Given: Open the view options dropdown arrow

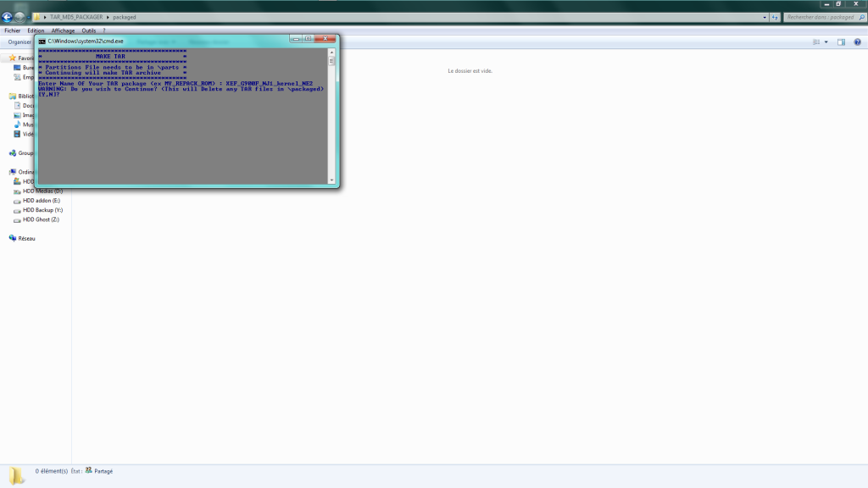Looking at the screenshot, I should coord(826,42).
